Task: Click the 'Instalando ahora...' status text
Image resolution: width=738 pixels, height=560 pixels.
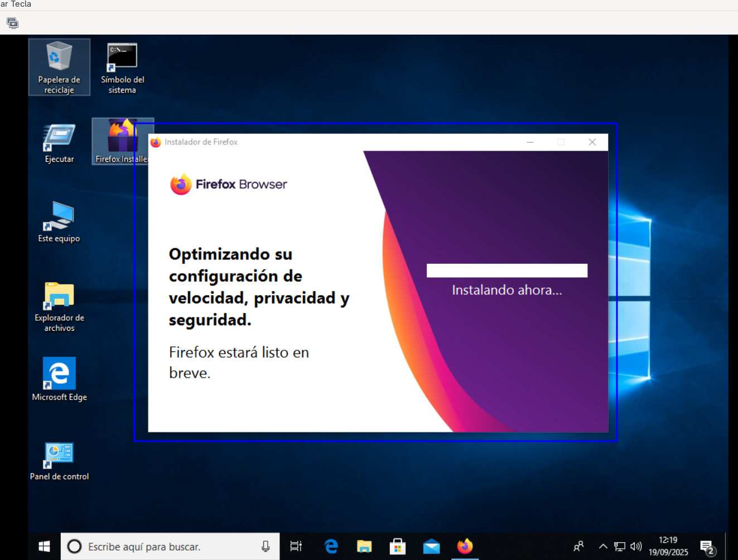Action: (507, 290)
